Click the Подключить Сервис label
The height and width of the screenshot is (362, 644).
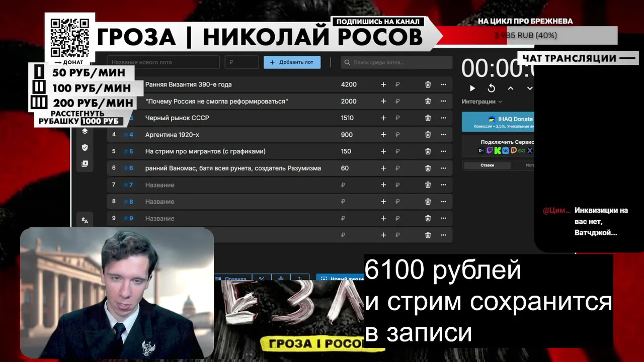point(507,142)
